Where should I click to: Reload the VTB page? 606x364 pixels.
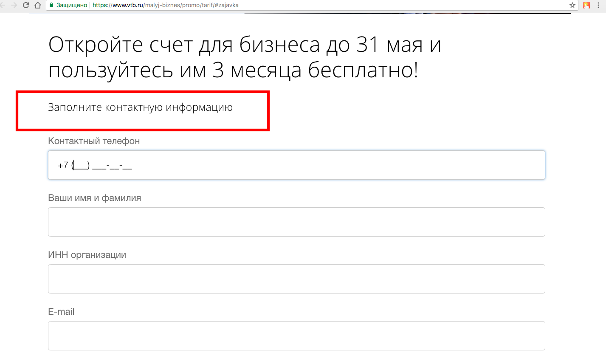(26, 5)
